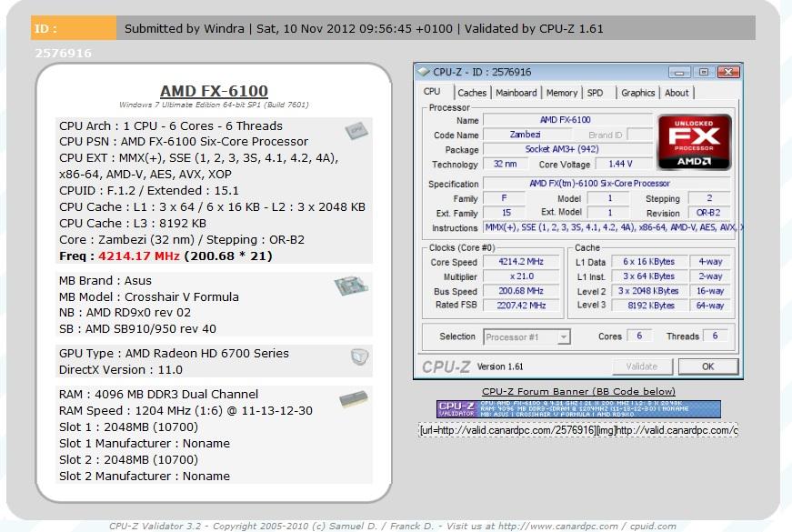The image size is (792, 532).
Task: Click the MB Model Crosshair V Formula line
Action: 149,296
